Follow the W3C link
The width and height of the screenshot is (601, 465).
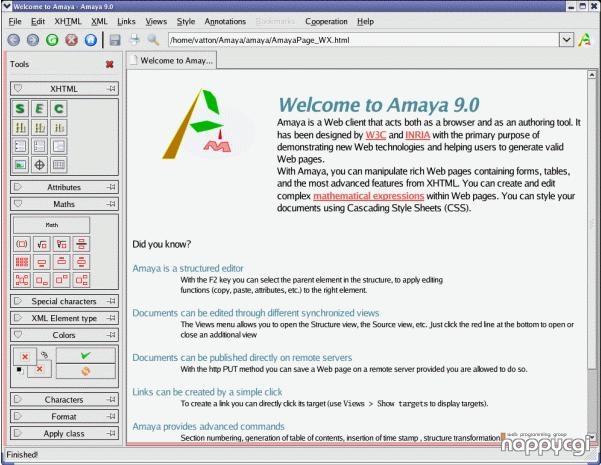pos(375,135)
